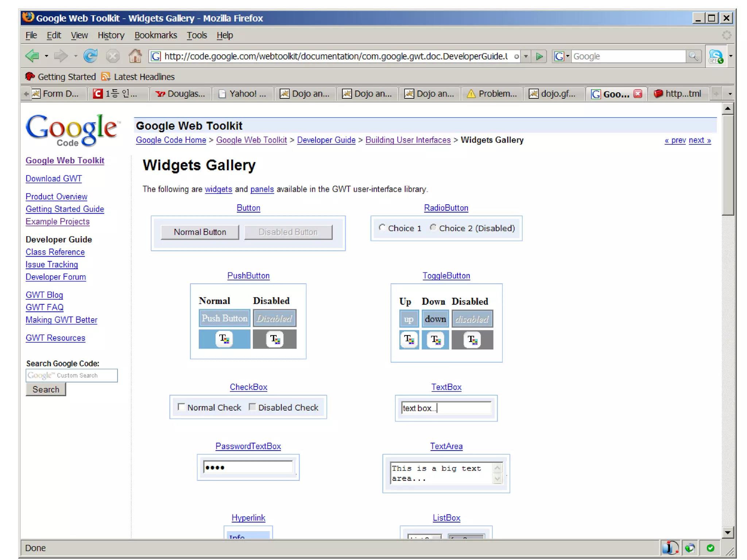Click the Normal Button

click(200, 232)
